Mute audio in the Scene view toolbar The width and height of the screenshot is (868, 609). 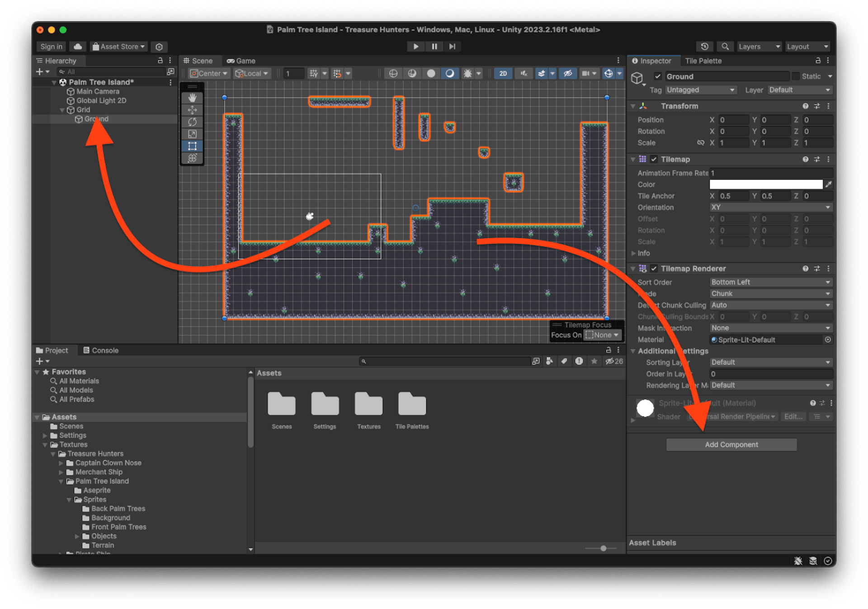[x=524, y=73]
